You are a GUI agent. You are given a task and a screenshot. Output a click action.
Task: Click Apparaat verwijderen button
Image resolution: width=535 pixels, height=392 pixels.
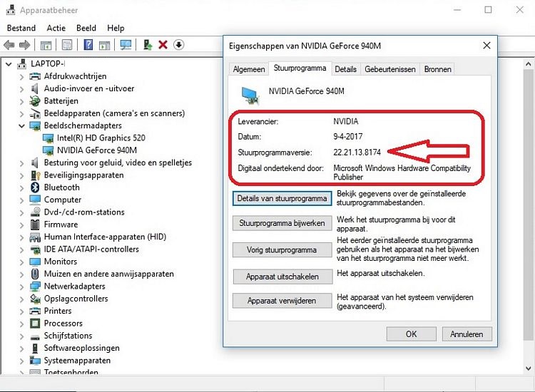click(x=282, y=301)
